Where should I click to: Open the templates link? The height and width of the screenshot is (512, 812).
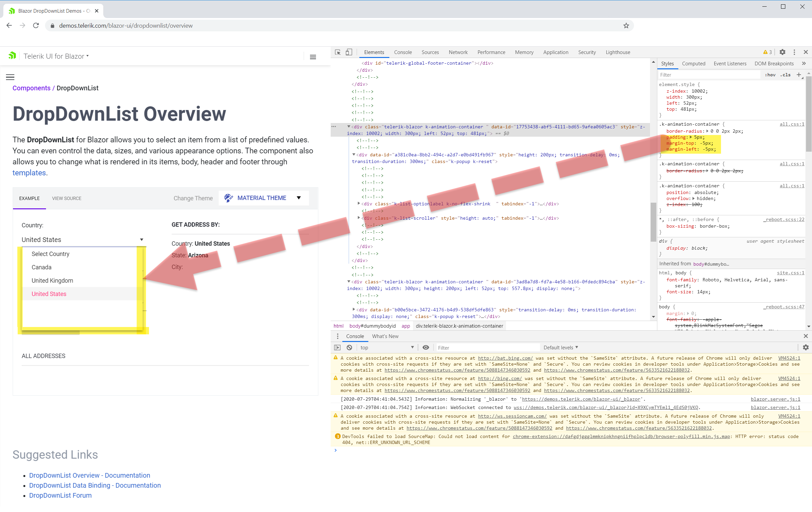click(x=29, y=173)
